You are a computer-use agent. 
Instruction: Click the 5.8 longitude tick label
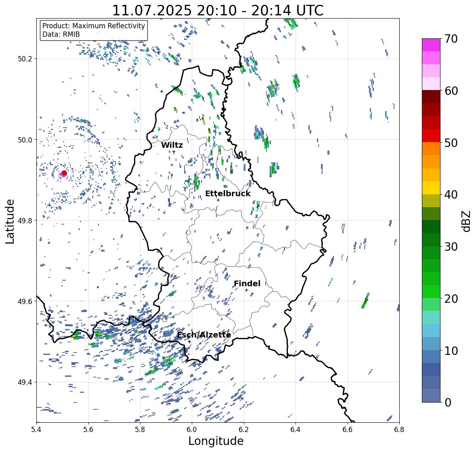click(x=140, y=430)
